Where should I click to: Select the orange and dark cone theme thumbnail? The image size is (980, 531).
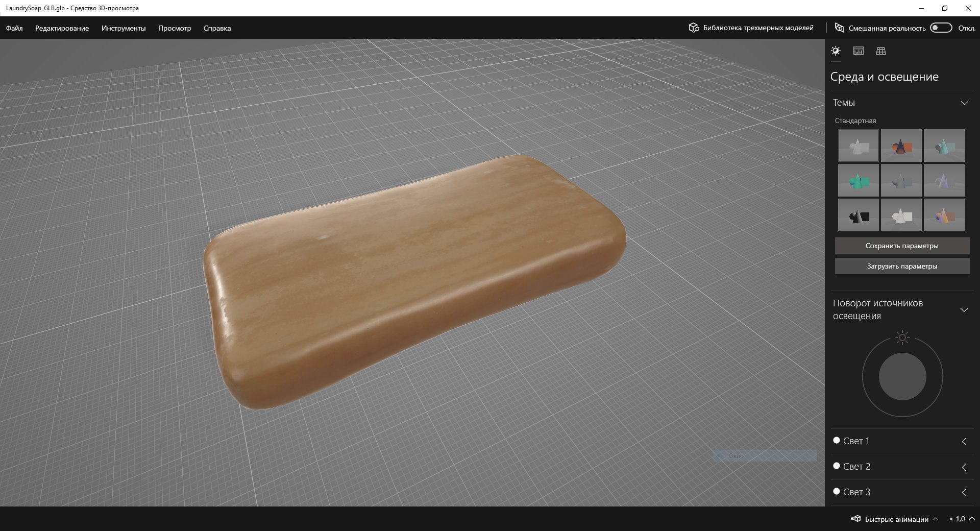[x=901, y=146]
